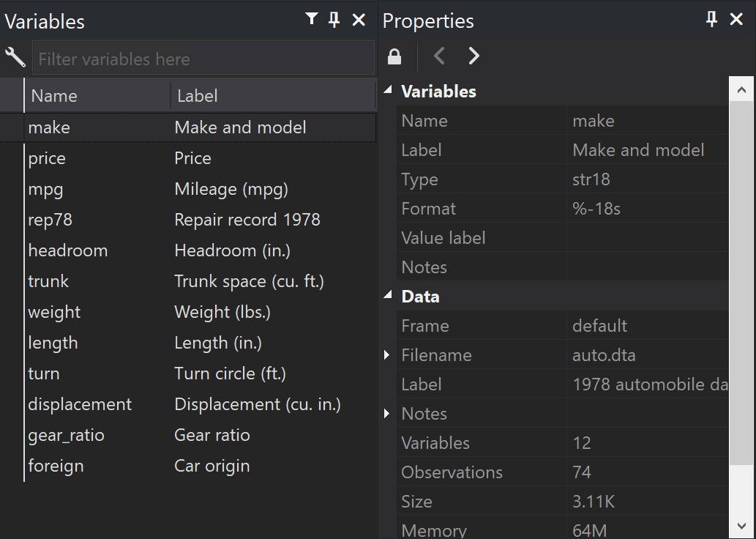
Task: Collapse the Variables section in Properties
Action: [388, 91]
